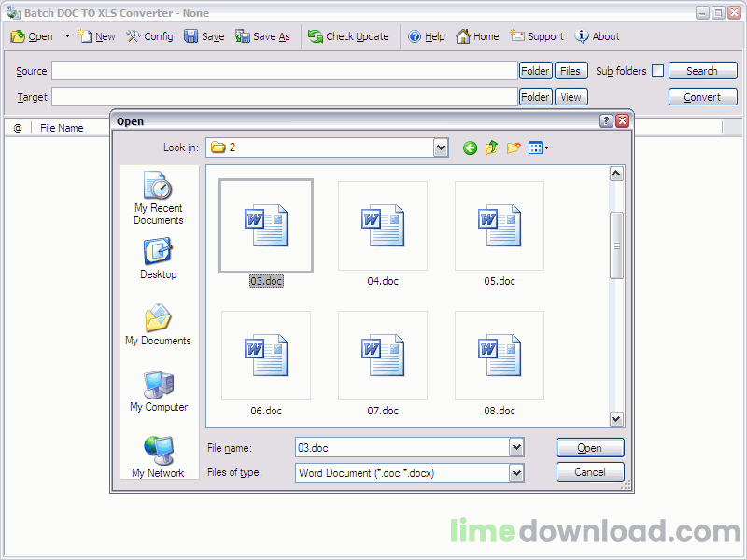Expand the File name dropdown arrow
747x560 pixels.
[516, 448]
